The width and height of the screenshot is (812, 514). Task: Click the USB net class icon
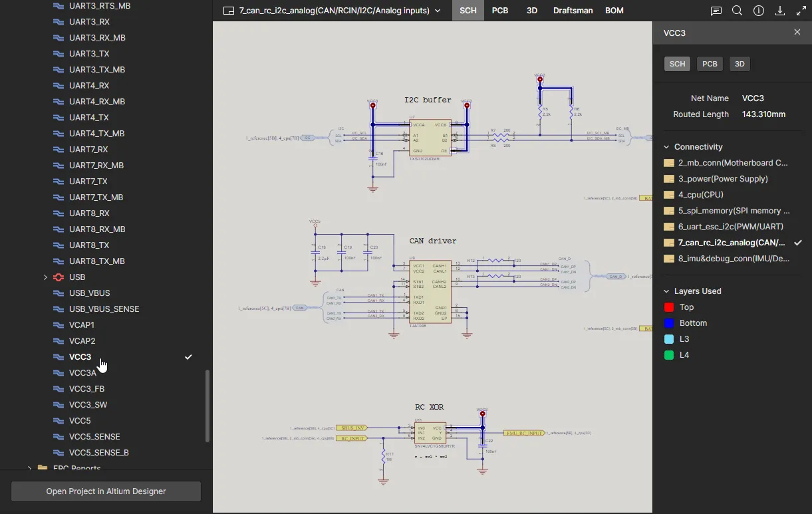point(59,277)
